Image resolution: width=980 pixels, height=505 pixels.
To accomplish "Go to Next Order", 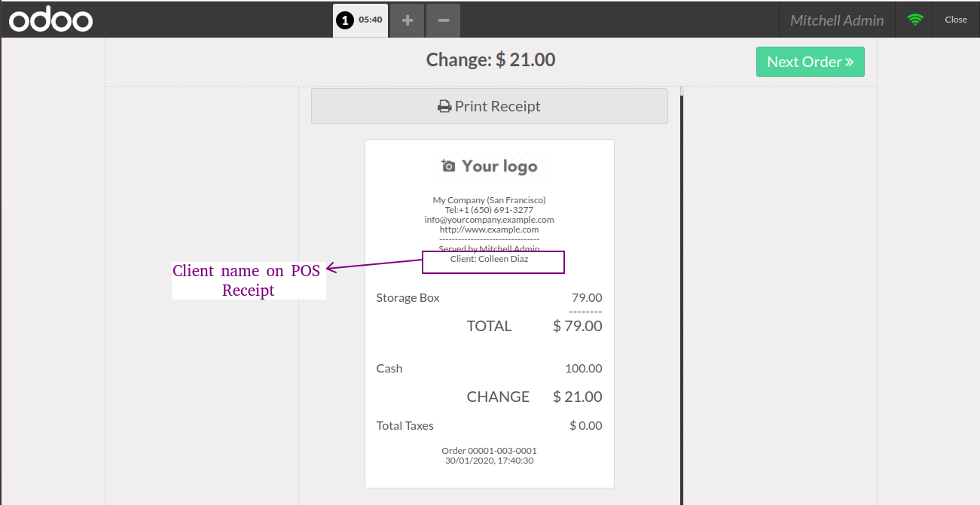I will click(811, 62).
